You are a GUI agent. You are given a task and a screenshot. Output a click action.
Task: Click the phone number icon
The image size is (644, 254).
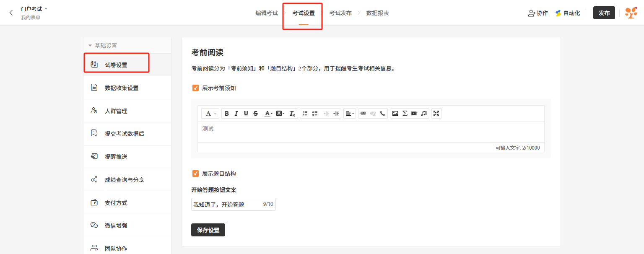click(382, 114)
